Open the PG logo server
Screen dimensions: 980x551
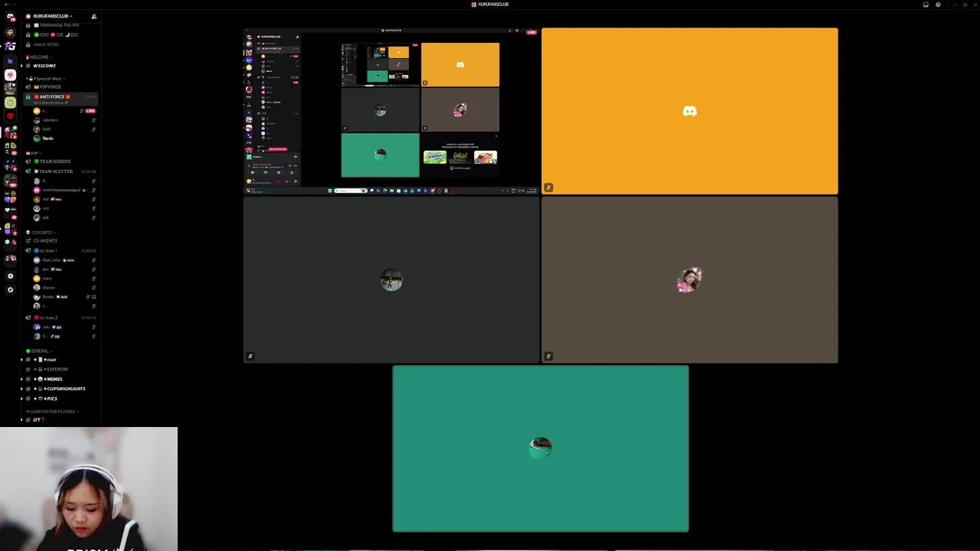10,46
